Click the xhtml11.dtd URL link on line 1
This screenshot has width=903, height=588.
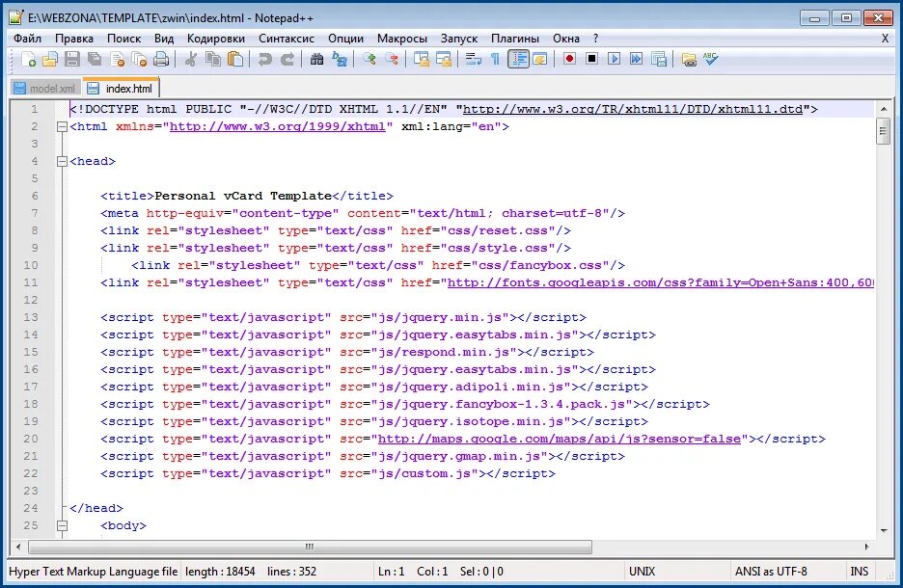tap(632, 109)
